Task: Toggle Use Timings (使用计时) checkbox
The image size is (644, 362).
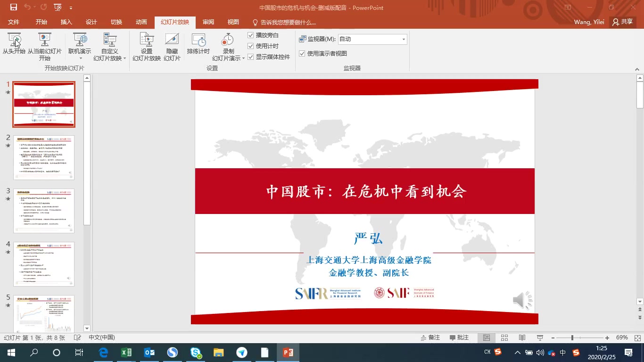Action: pyautogui.click(x=263, y=46)
